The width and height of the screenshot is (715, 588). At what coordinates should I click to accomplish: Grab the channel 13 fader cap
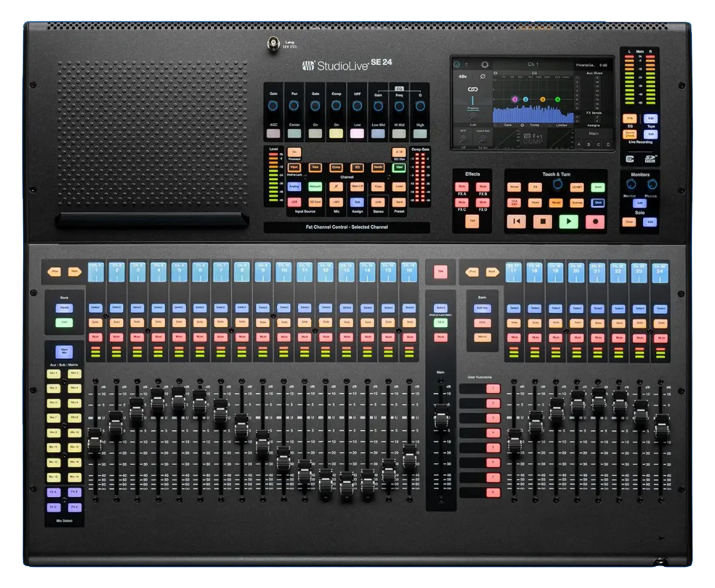click(347, 483)
